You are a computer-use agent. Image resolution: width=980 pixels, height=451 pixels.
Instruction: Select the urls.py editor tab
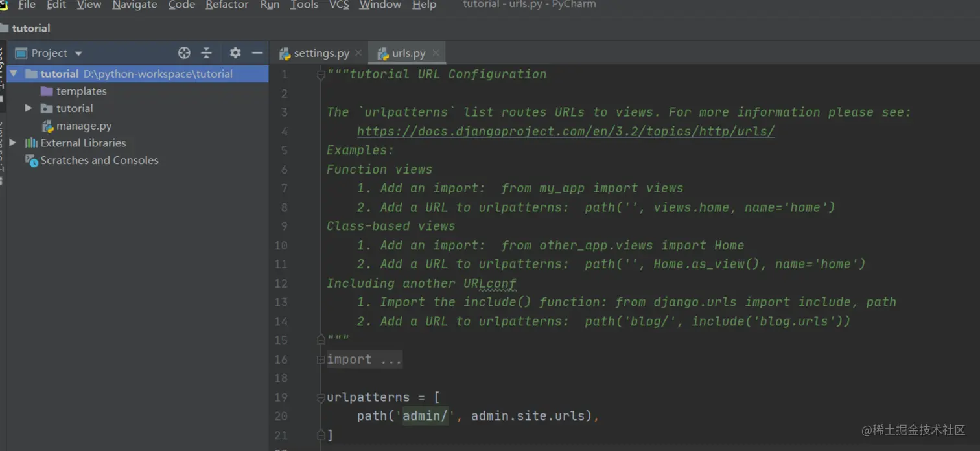pyautogui.click(x=408, y=53)
